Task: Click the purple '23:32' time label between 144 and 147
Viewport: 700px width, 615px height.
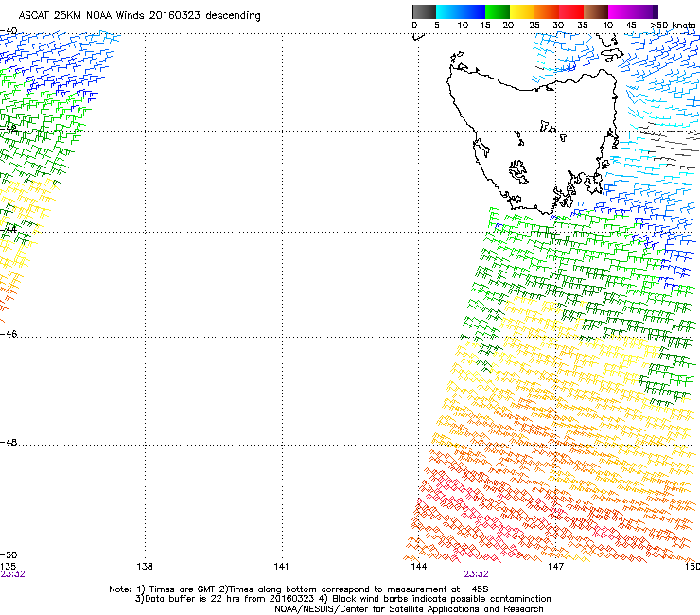Action: pos(476,574)
